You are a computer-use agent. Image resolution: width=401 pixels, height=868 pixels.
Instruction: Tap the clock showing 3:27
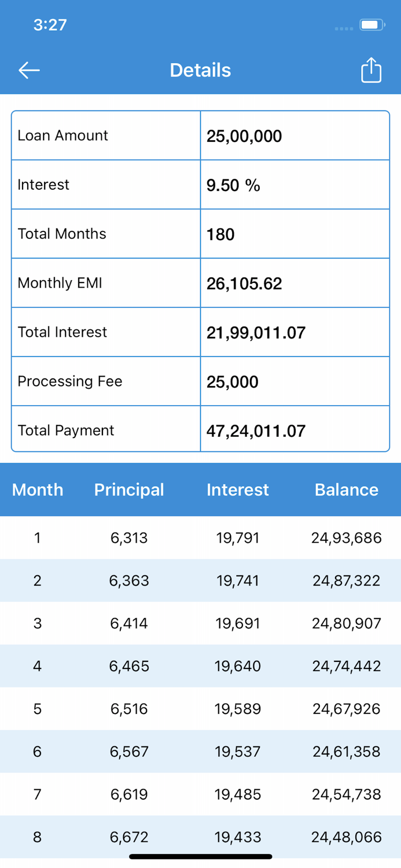50,24
